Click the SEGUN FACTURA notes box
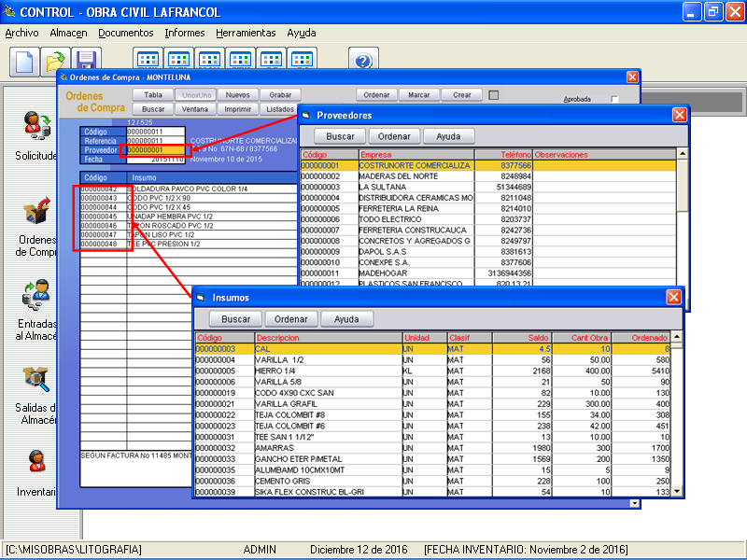747x560 pixels. [x=136, y=469]
